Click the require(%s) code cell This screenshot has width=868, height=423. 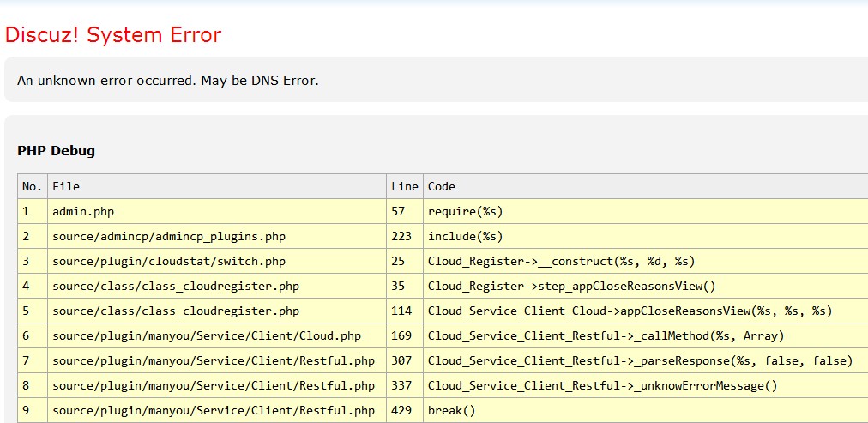coord(465,211)
